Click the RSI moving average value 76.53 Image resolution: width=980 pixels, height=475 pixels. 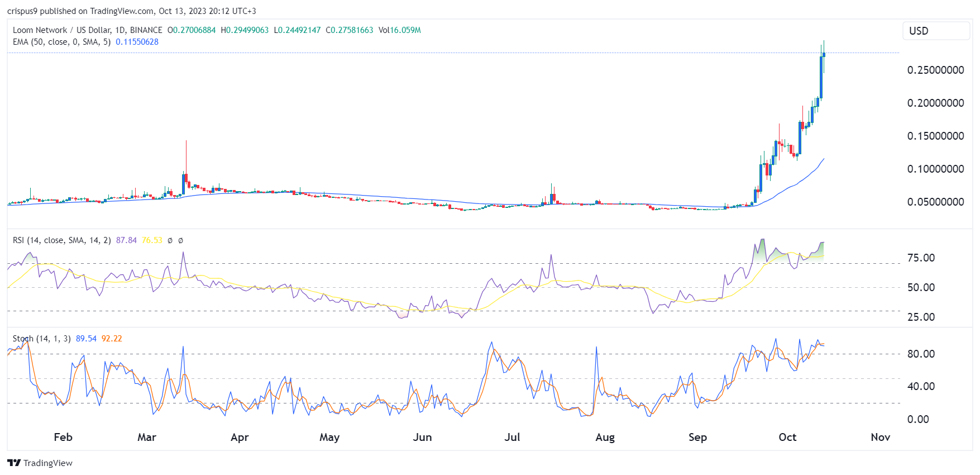[x=152, y=240]
